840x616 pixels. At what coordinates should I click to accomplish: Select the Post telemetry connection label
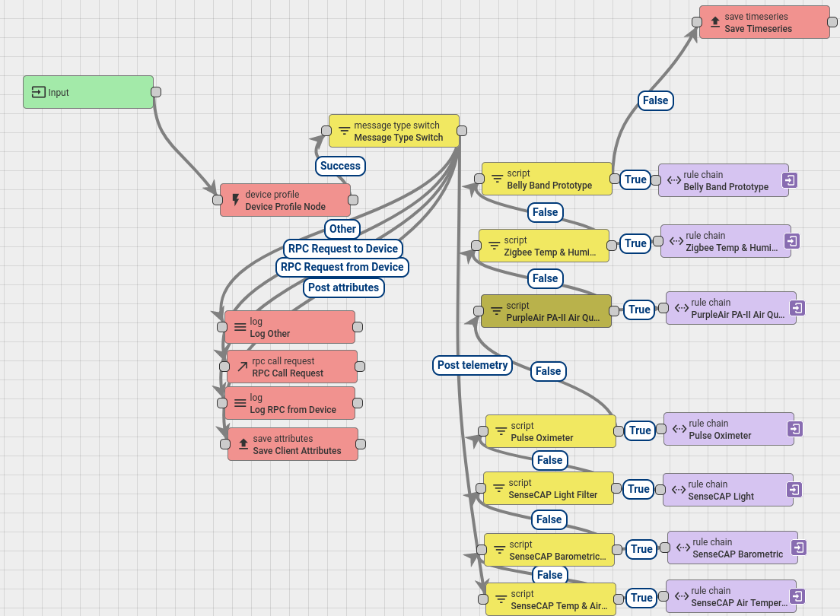473,365
